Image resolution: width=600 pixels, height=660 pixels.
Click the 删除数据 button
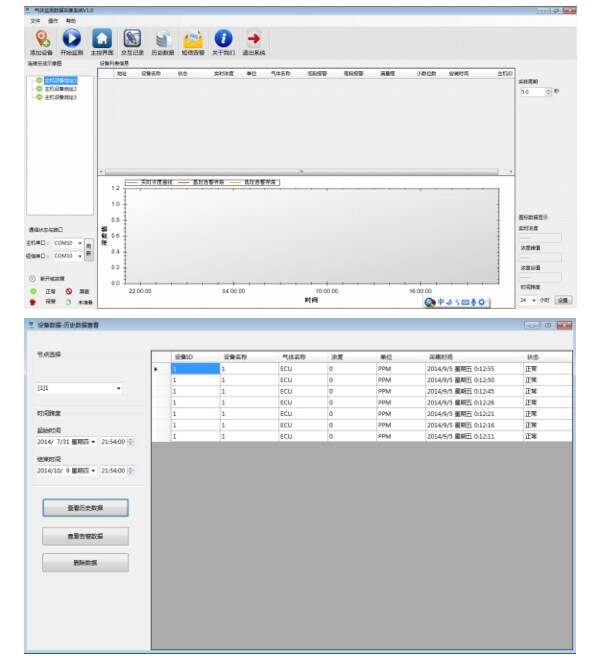pos(85,563)
